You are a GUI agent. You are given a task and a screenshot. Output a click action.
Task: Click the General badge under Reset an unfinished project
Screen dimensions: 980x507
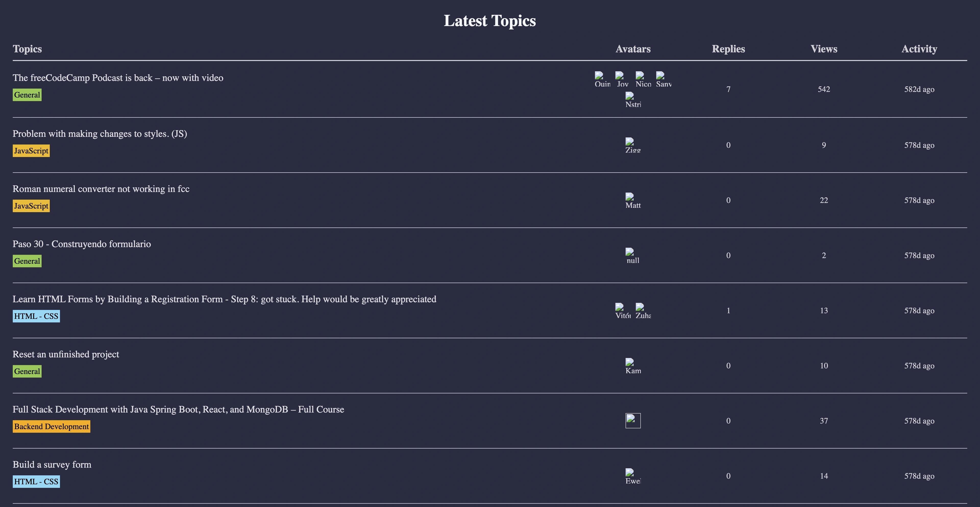(27, 371)
